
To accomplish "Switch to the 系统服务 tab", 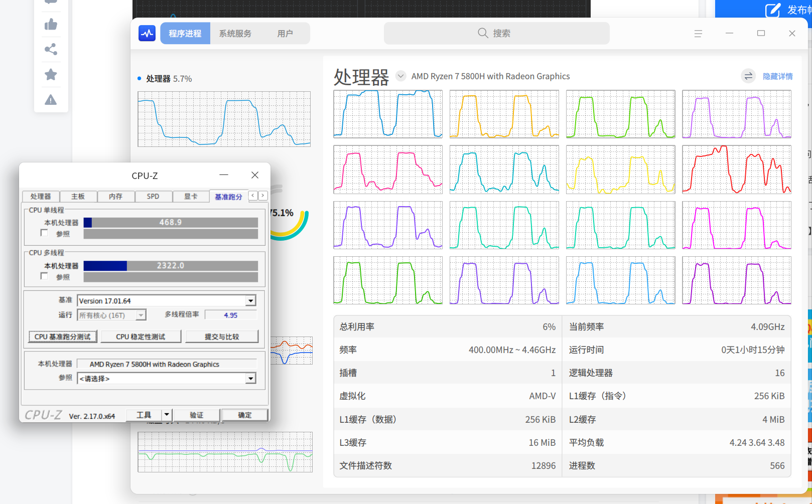I will 235,34.
